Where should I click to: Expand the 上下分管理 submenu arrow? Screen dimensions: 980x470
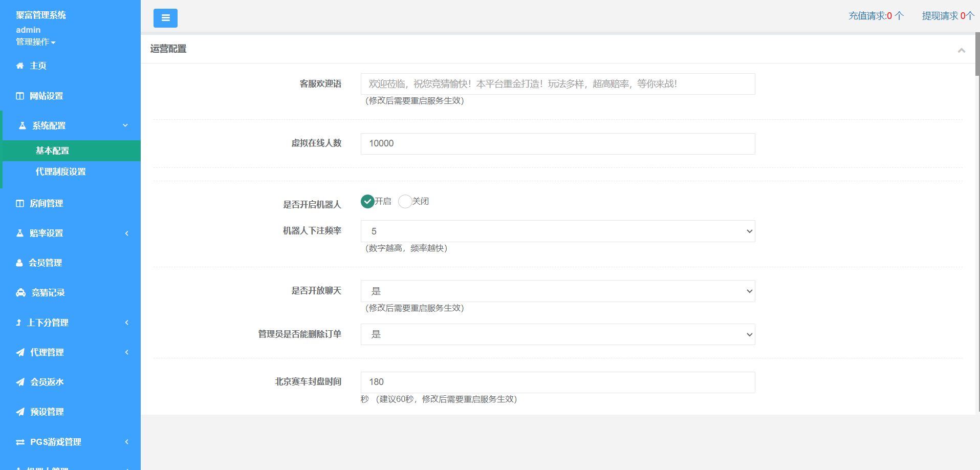(127, 323)
